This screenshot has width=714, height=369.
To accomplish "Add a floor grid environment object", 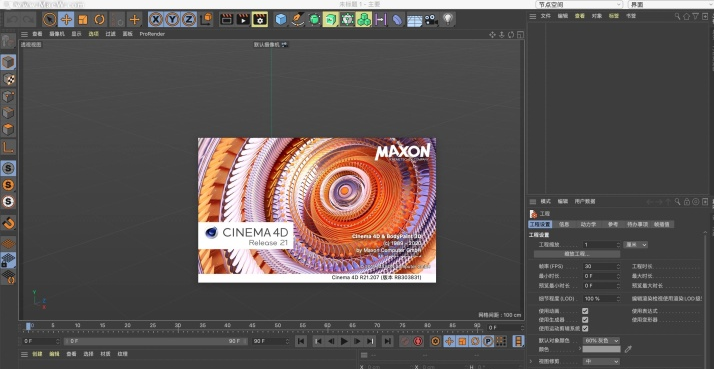I will [414, 20].
